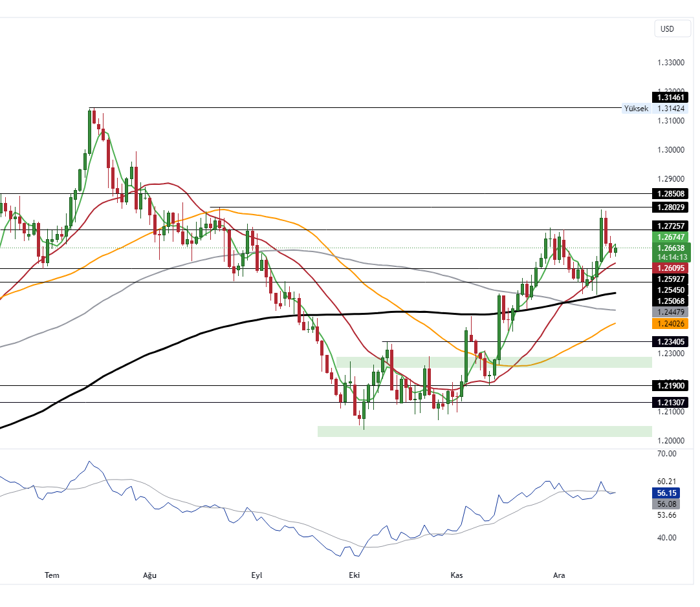700x607 pixels.
Task: Select the support level label 1.21900
Action: 670,385
